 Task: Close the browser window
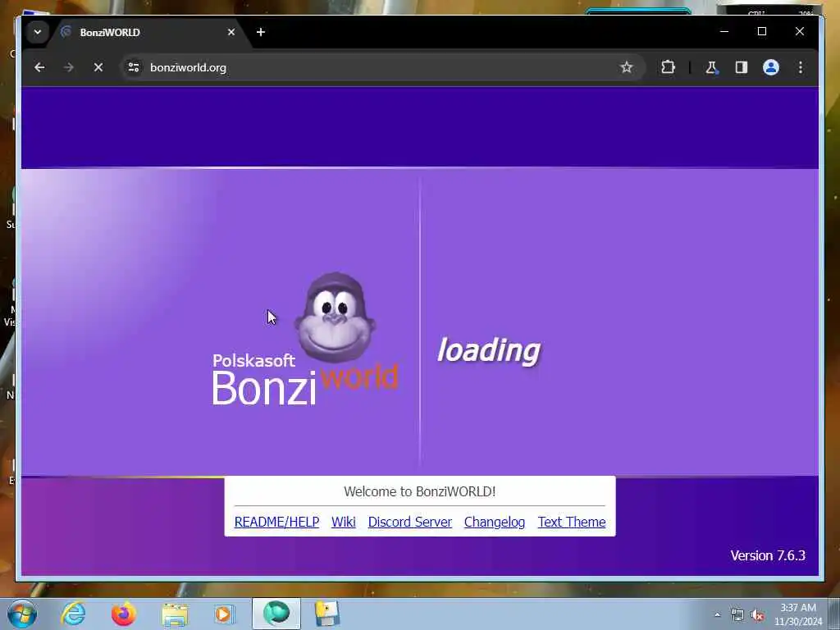(x=799, y=32)
